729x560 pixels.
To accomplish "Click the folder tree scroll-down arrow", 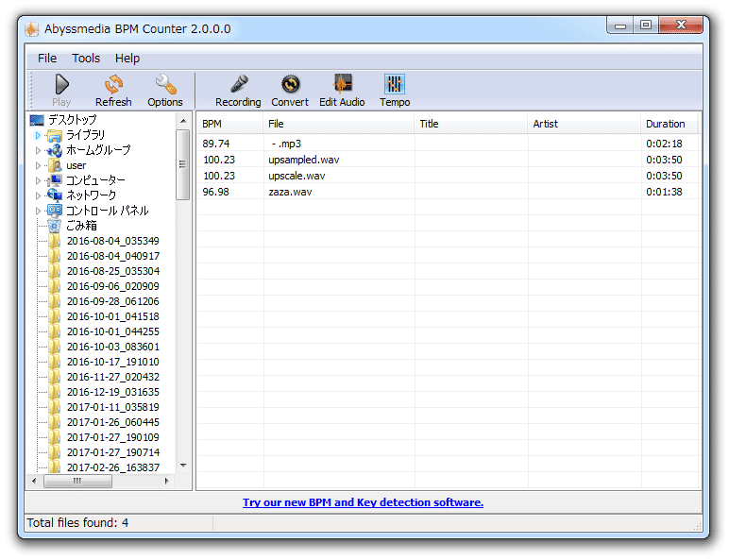I will pyautogui.click(x=183, y=466).
